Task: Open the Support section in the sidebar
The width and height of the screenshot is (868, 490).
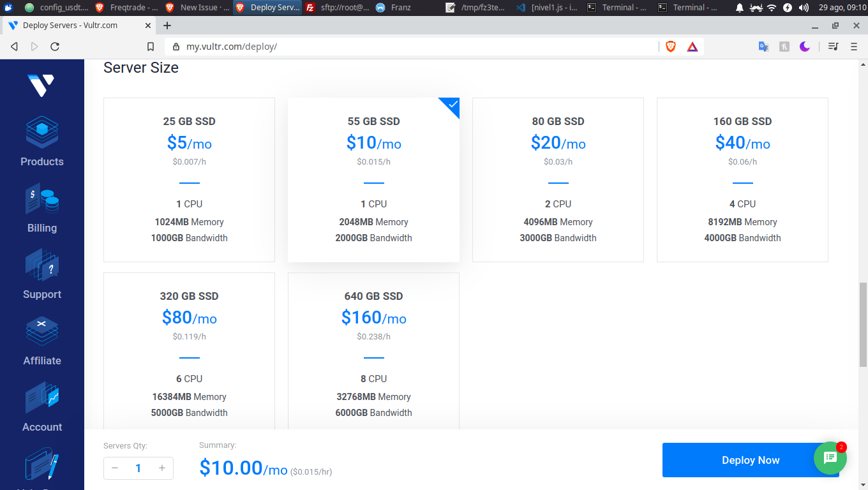Action: (x=42, y=274)
